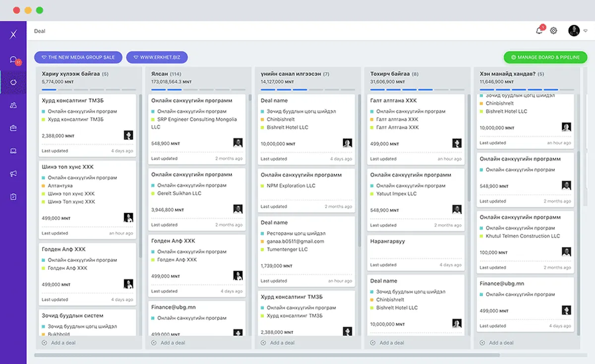Click Yatuut Impex LLC company label
The height and width of the screenshot is (364, 595).
396,193
